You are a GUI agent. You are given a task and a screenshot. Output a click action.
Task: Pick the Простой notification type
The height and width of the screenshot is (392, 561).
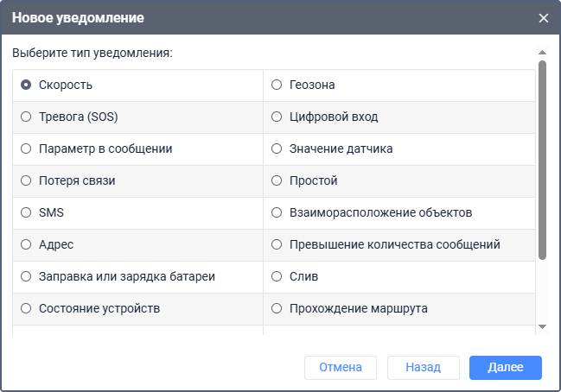277,180
